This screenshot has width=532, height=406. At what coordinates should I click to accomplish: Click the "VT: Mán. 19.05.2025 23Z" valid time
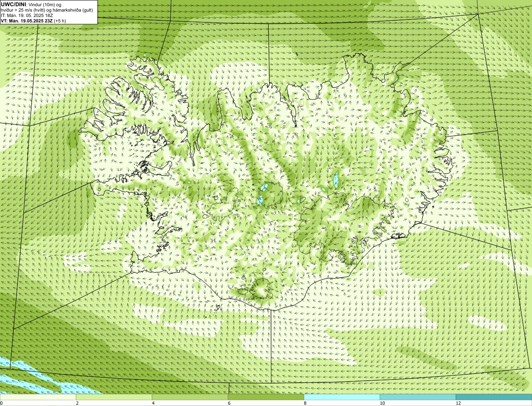click(x=27, y=20)
